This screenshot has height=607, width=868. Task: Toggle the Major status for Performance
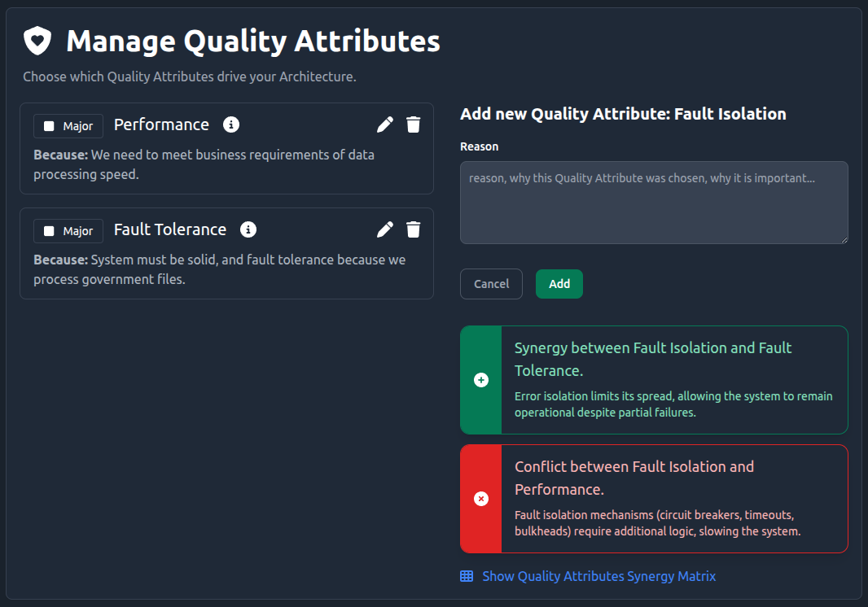click(68, 125)
